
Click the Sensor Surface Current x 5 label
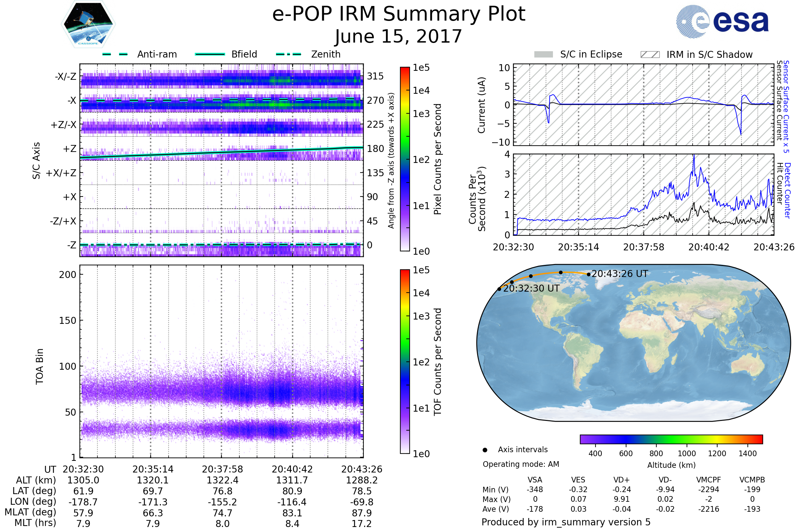tap(786, 106)
